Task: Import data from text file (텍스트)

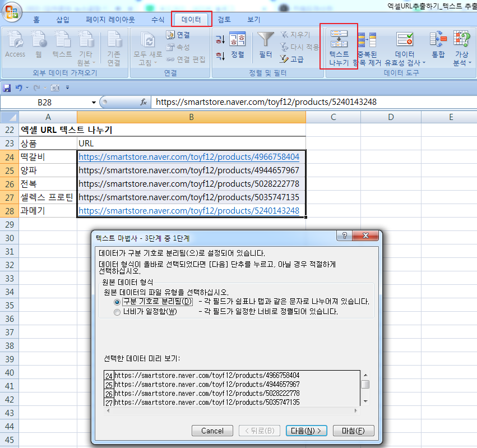Action: point(62,44)
